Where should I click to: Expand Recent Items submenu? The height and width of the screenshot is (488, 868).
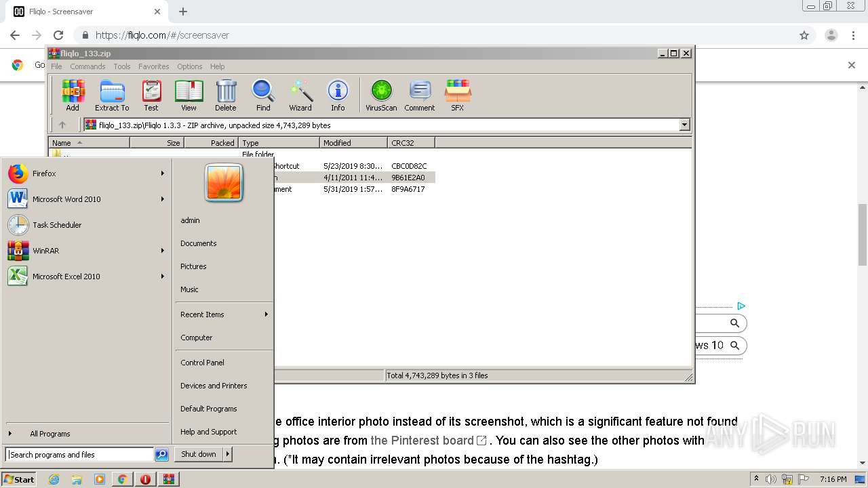pos(267,314)
